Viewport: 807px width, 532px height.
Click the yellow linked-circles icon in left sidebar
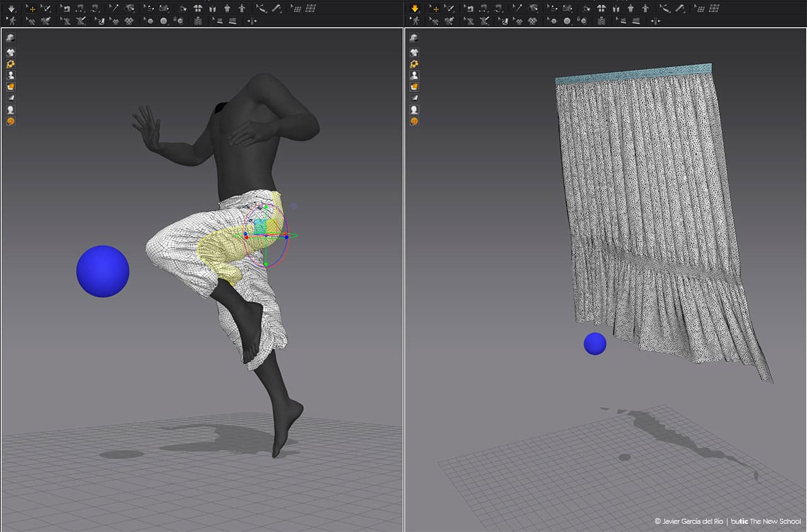(11, 64)
